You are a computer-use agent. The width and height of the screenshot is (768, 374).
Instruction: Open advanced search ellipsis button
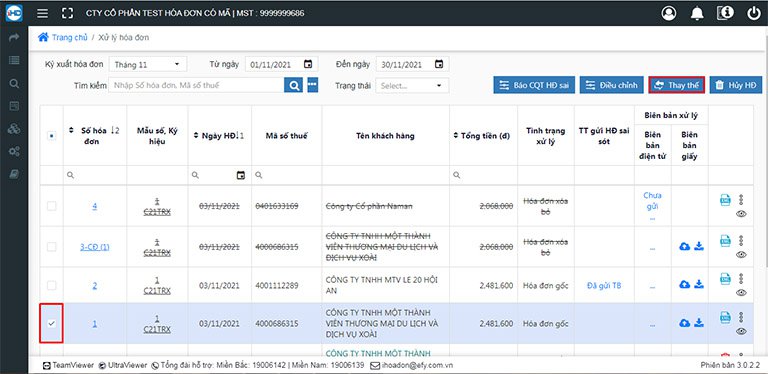(x=313, y=85)
